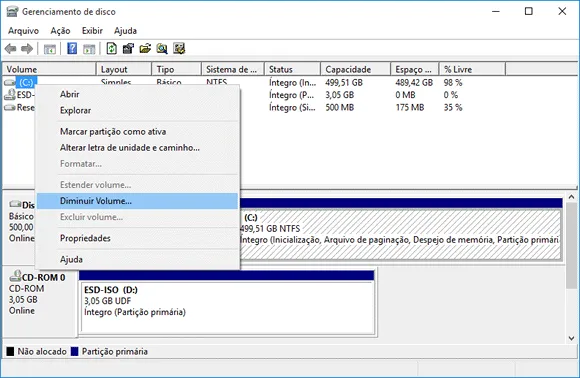
Task: Sort by Sistema de column header
Action: pos(233,69)
